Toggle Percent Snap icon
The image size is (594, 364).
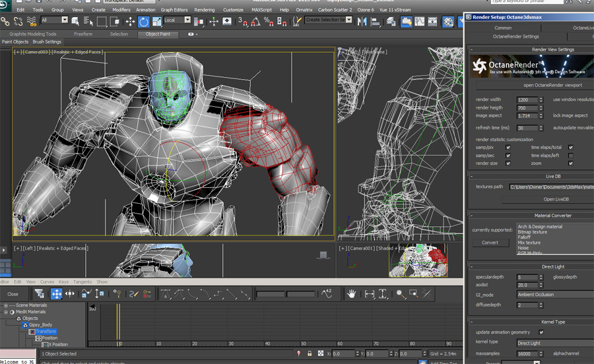click(269, 22)
